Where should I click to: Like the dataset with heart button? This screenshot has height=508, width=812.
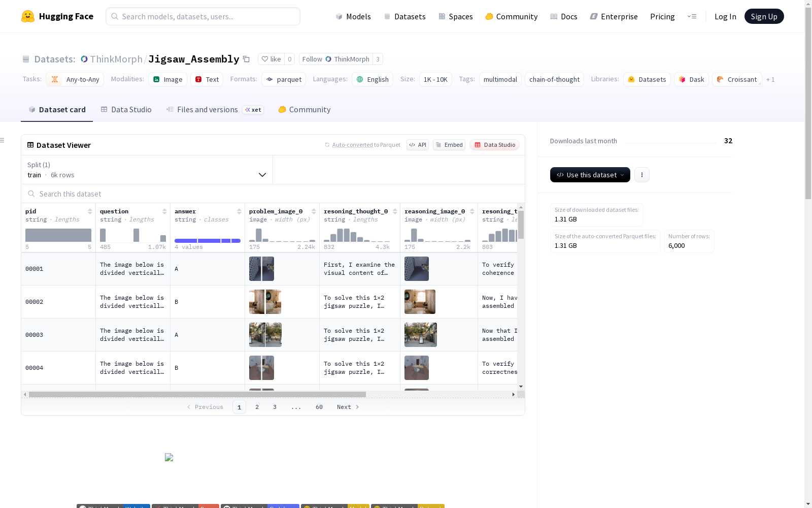tap(271, 59)
